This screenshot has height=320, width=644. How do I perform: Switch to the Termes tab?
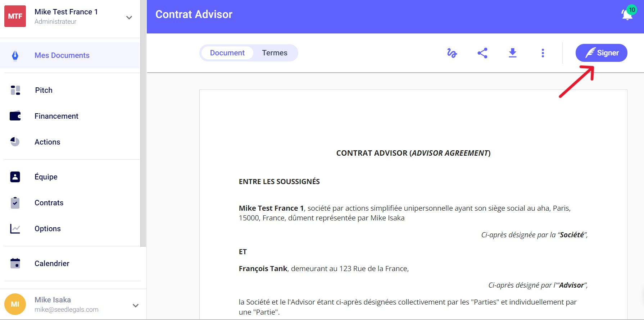(275, 53)
